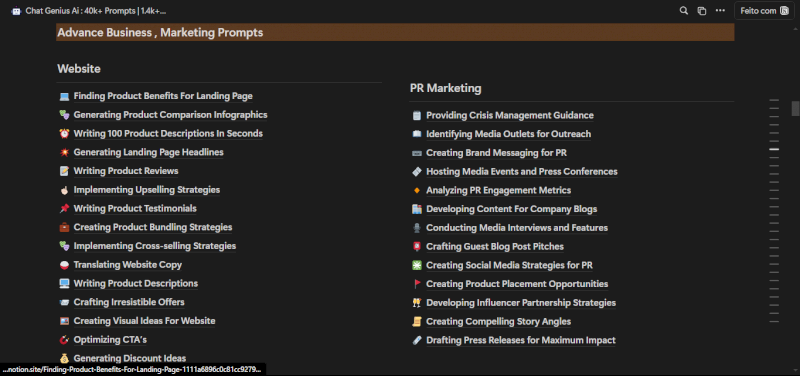Open Drafting Press Releases for Maximum Impact
The height and width of the screenshot is (376, 800).
521,340
